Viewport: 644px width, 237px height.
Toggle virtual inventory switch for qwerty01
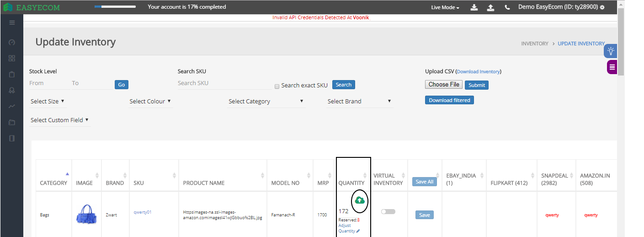pos(388,211)
